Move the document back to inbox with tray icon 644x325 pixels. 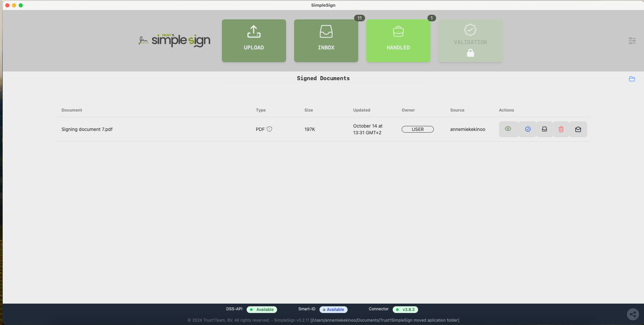pyautogui.click(x=544, y=129)
